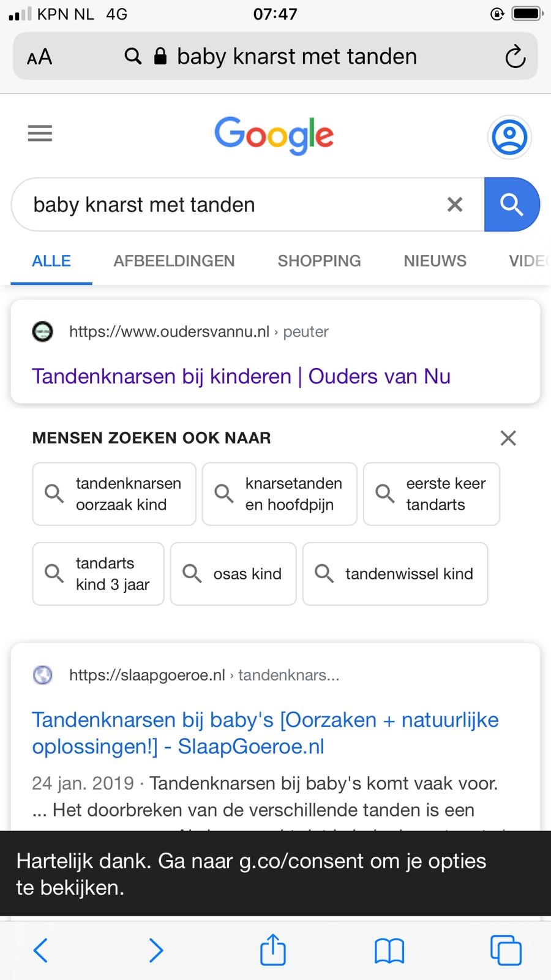Open the Shopping results tab
This screenshot has width=551, height=980.
pos(319,261)
